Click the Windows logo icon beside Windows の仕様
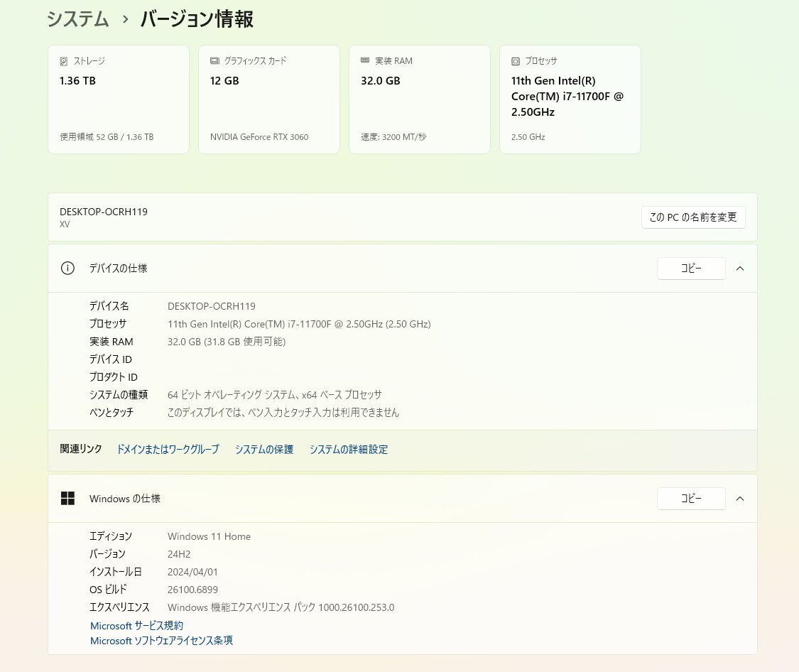This screenshot has height=672, width=799. pyautogui.click(x=67, y=499)
